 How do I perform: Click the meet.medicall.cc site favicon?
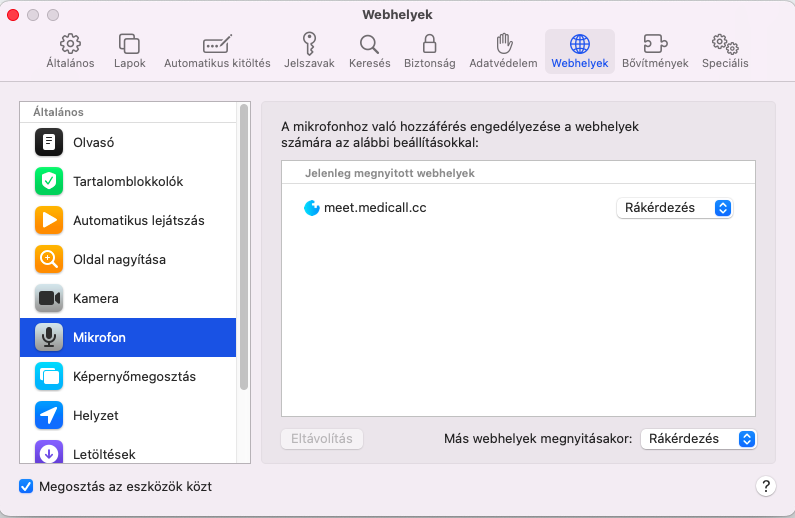tap(311, 208)
